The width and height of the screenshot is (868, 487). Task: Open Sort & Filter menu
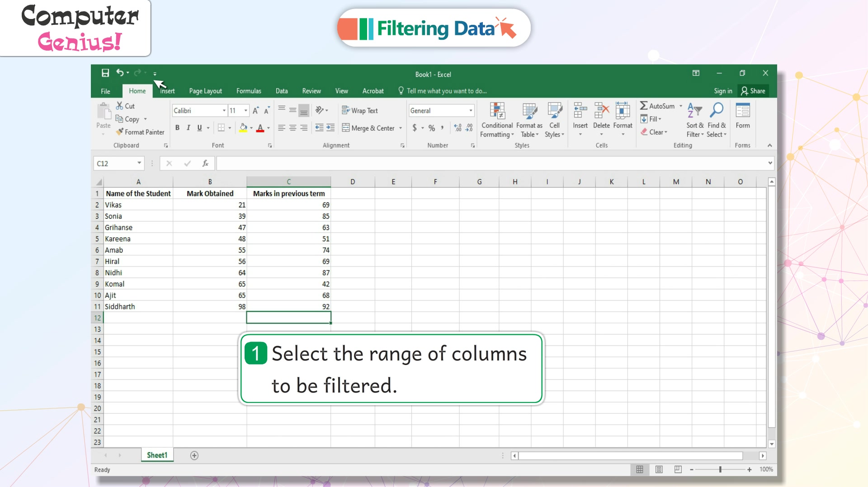[x=695, y=120]
